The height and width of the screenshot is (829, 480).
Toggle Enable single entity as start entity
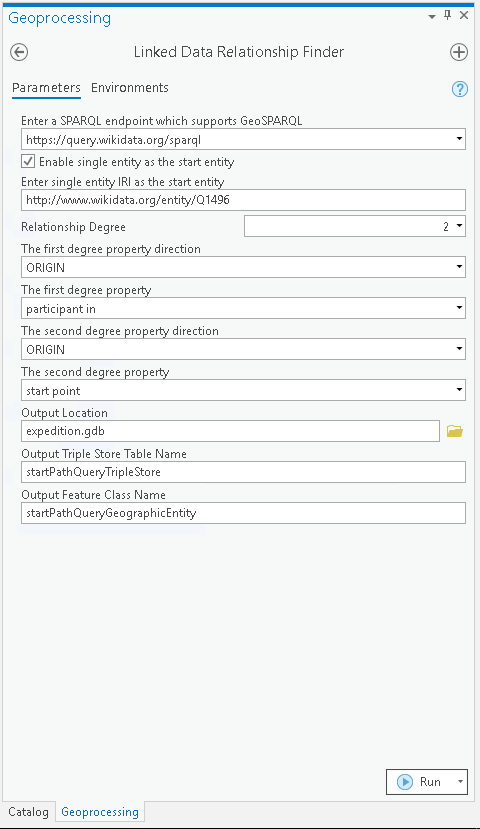click(28, 161)
